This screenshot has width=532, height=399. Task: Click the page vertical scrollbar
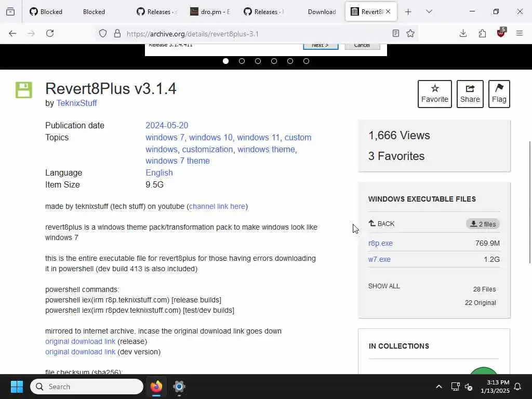pyautogui.click(x=529, y=202)
